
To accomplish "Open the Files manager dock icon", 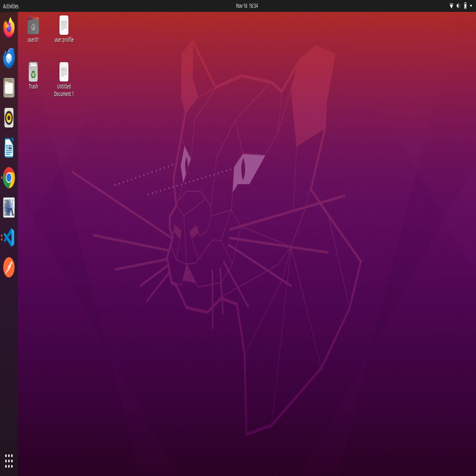I will pos(9,88).
